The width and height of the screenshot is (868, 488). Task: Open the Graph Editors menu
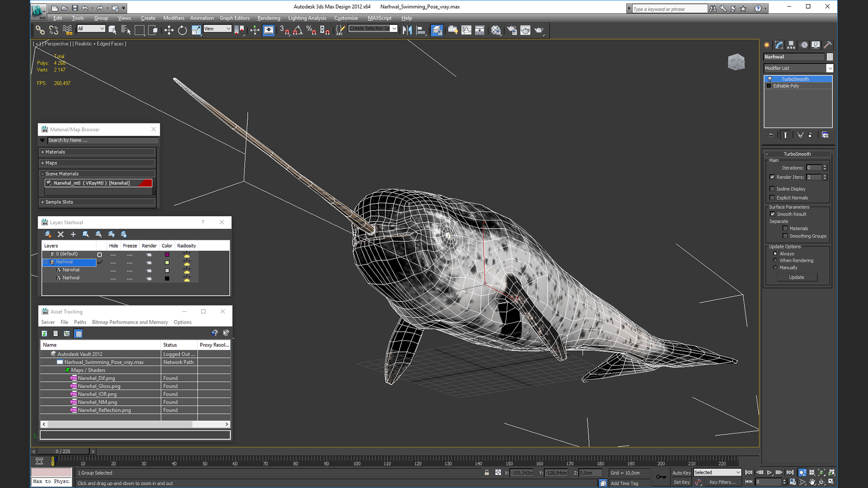tap(235, 18)
